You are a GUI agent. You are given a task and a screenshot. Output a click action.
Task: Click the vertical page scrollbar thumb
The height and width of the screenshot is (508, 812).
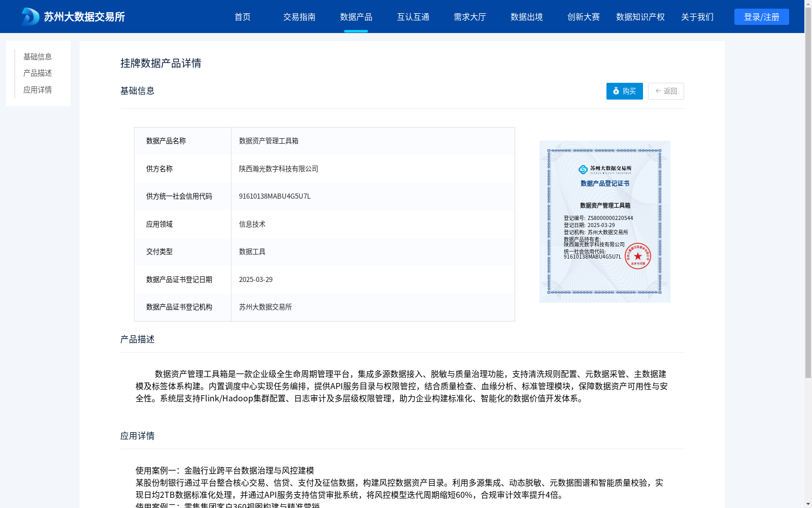pos(808,193)
